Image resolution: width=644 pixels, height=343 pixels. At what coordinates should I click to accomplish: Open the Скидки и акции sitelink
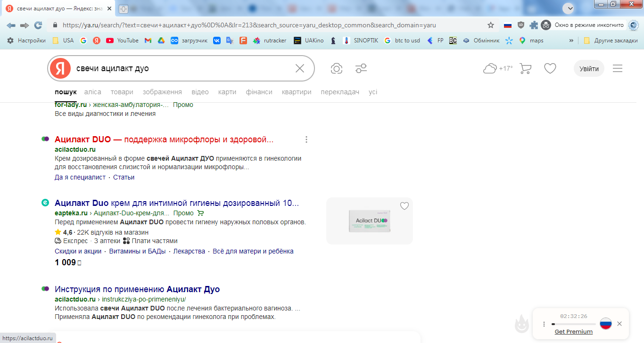[x=78, y=251]
